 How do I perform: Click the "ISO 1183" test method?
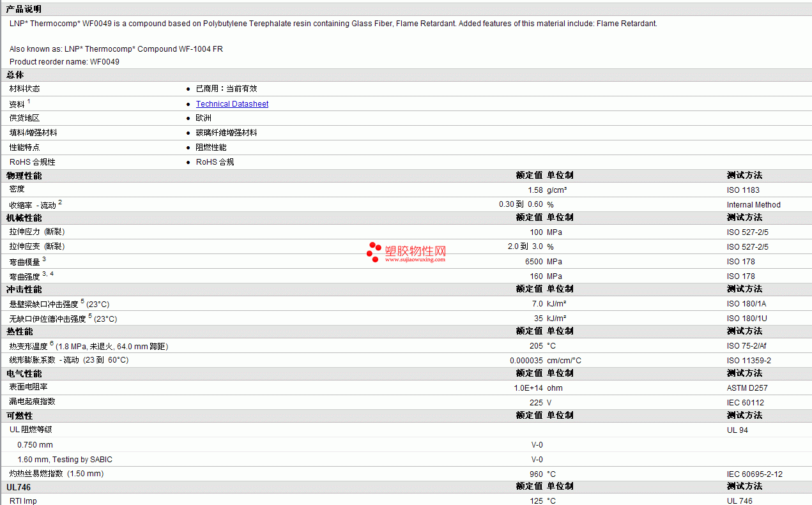(x=743, y=190)
